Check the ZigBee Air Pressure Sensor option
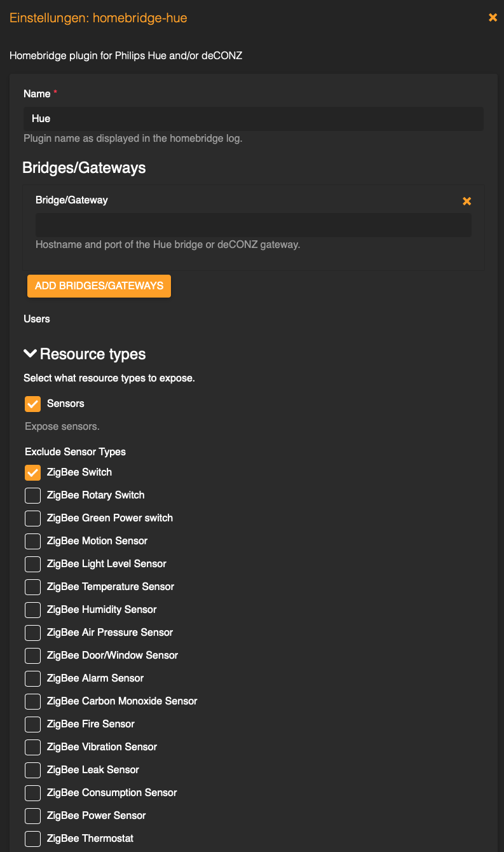504x852 pixels. pyautogui.click(x=32, y=633)
